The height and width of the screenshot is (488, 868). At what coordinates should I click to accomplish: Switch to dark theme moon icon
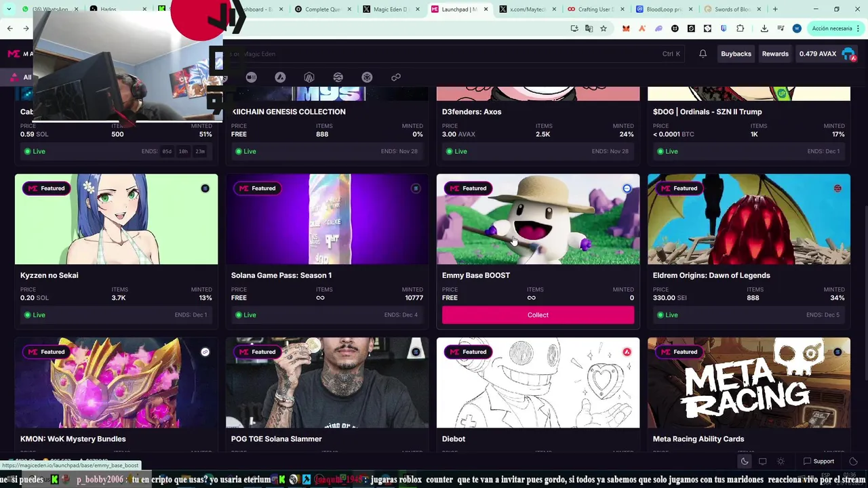tap(745, 462)
